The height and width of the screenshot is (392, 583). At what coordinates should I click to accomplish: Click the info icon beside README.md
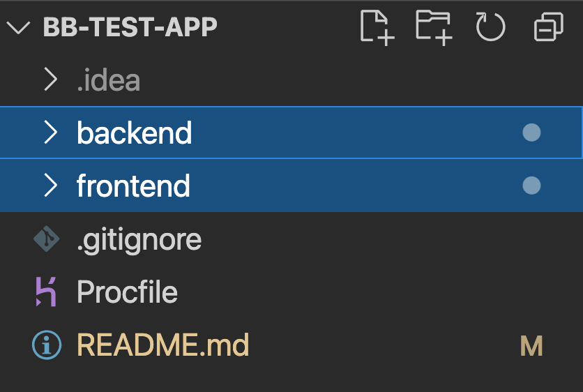coord(47,345)
